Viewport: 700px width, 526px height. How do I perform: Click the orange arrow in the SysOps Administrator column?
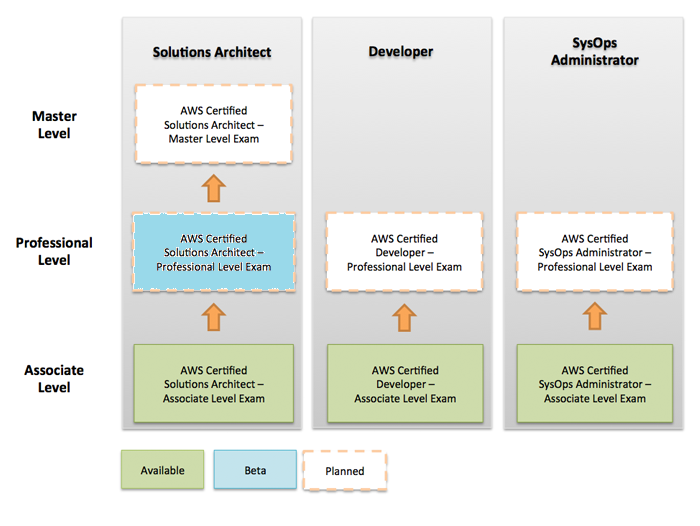(x=595, y=317)
